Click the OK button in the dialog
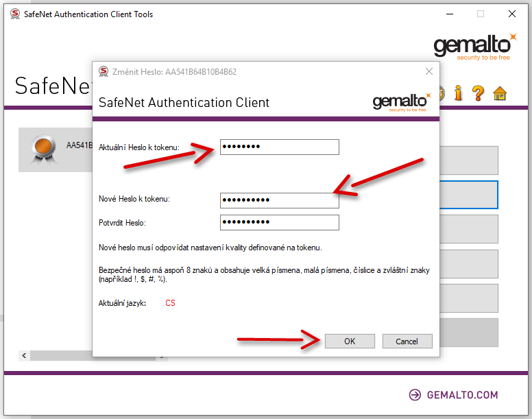 tap(350, 341)
